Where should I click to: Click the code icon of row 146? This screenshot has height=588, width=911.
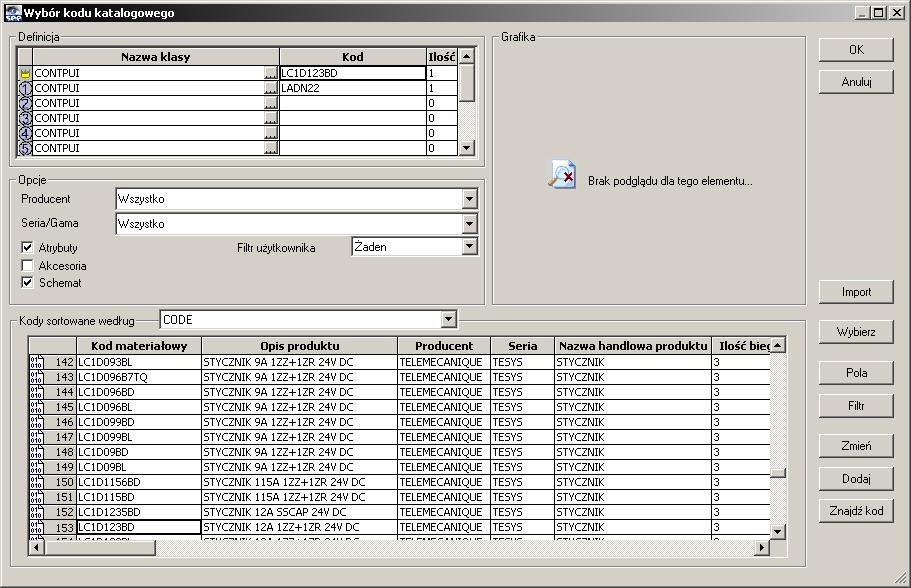[37, 422]
